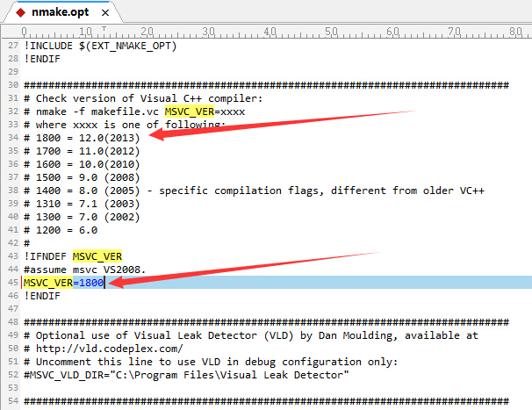Screen dimensions: 532x410
Task: Click the '1800 = 12.0(2013)' line
Action: click(x=82, y=138)
